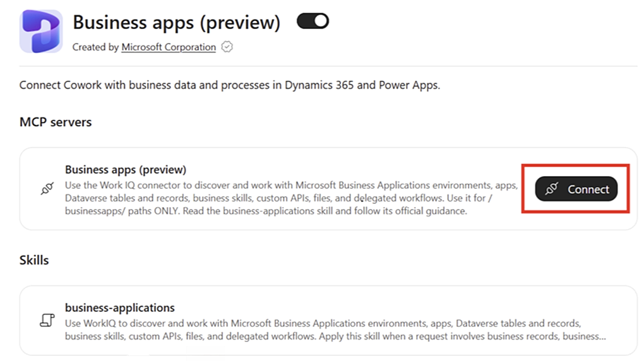Click the MCP servers heading
Screen dimensions: 644x361
point(56,122)
